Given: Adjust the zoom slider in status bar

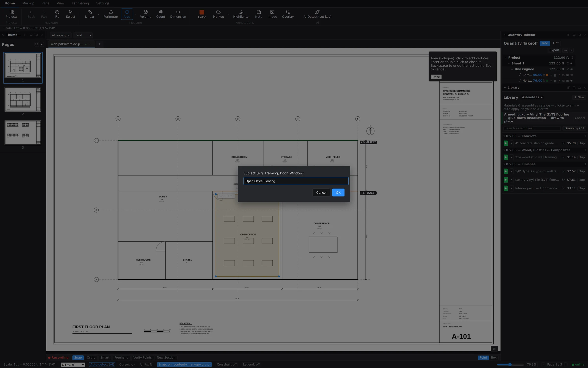Looking at the screenshot, I should click(x=510, y=365).
